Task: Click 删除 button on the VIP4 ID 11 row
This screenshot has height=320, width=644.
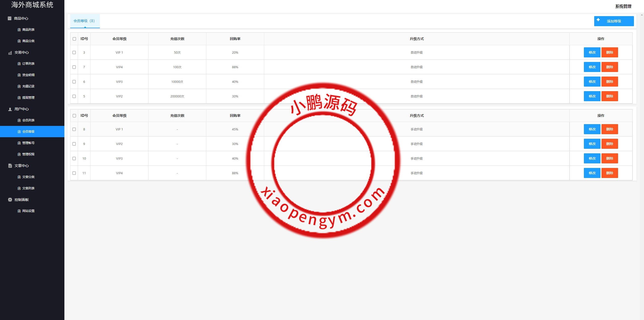Action: (610, 173)
